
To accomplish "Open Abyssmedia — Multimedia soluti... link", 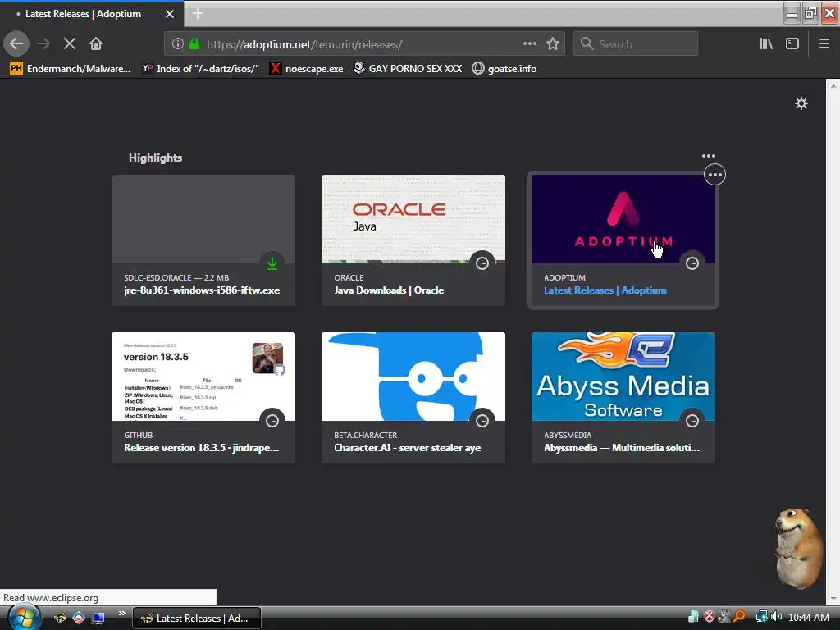I will [x=622, y=448].
